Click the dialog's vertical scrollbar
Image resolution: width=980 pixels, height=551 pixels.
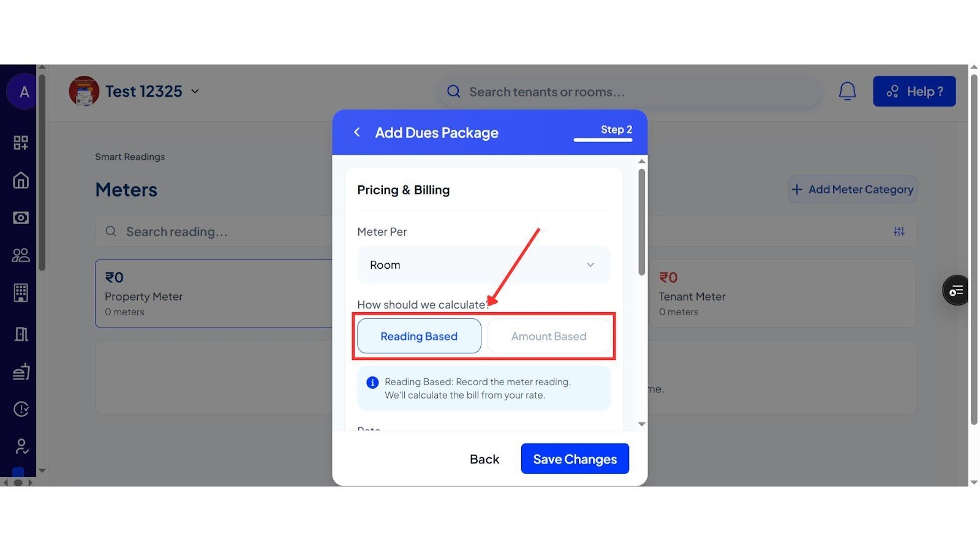click(641, 222)
